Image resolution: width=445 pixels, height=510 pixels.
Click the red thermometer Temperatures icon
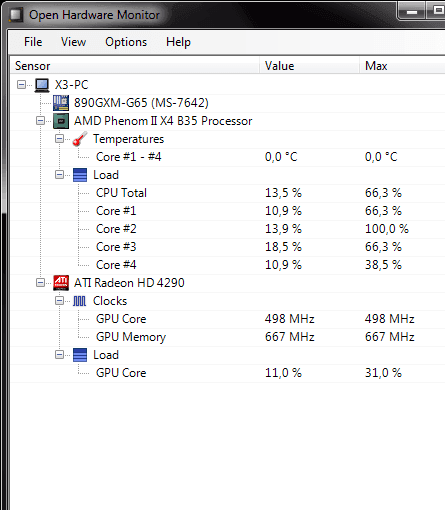[x=80, y=139]
